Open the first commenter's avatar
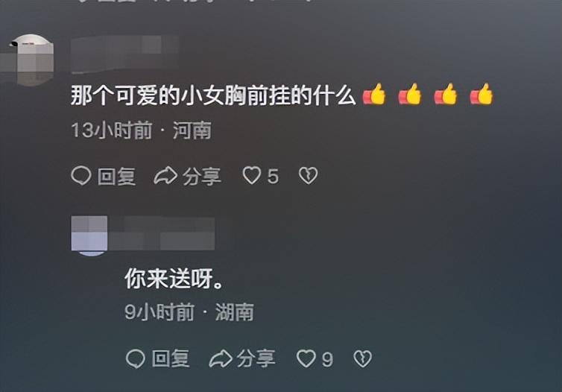This screenshot has width=562, height=392. [31, 60]
